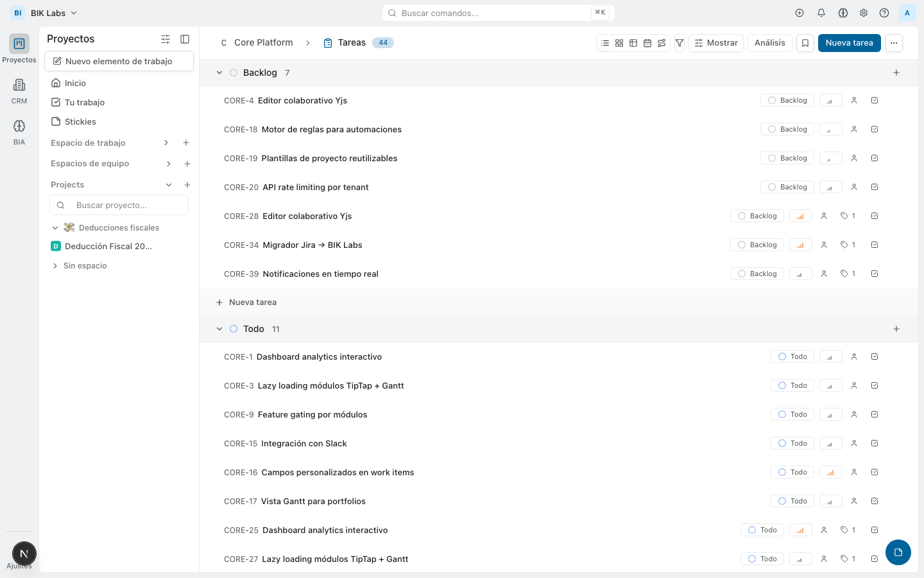This screenshot has width=924, height=578.
Task: Switch to board view layout
Action: coord(619,42)
